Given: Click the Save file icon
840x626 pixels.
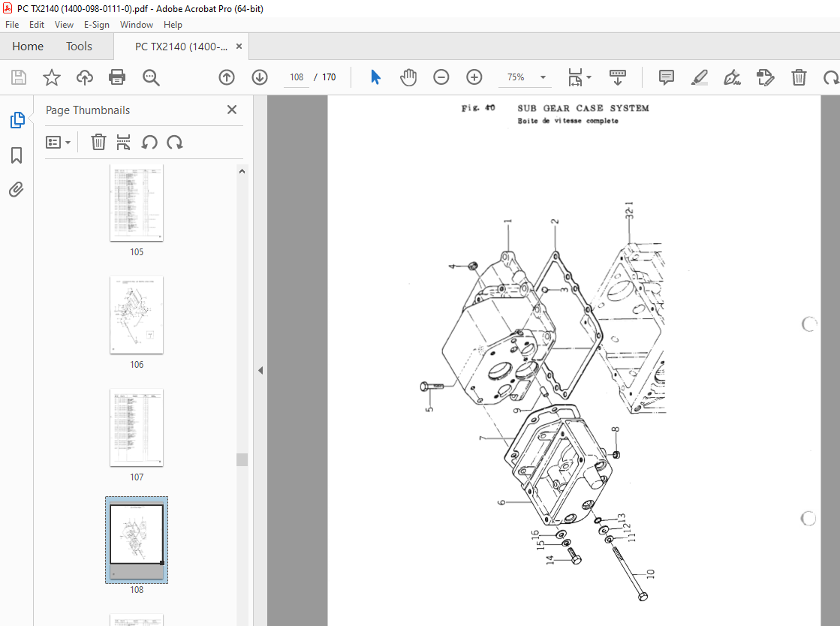Looking at the screenshot, I should 19,77.
